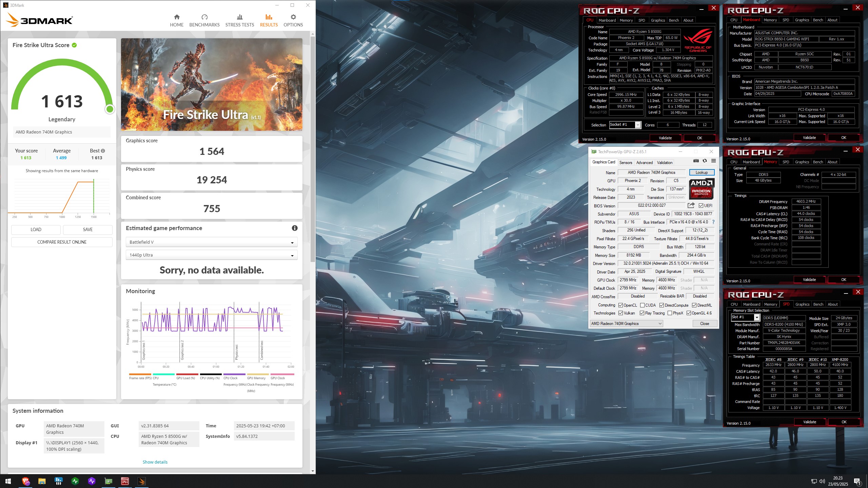Viewport: 868px width, 488px height.
Task: Switch to Advanced tab in GPU-Z
Action: click(x=644, y=163)
